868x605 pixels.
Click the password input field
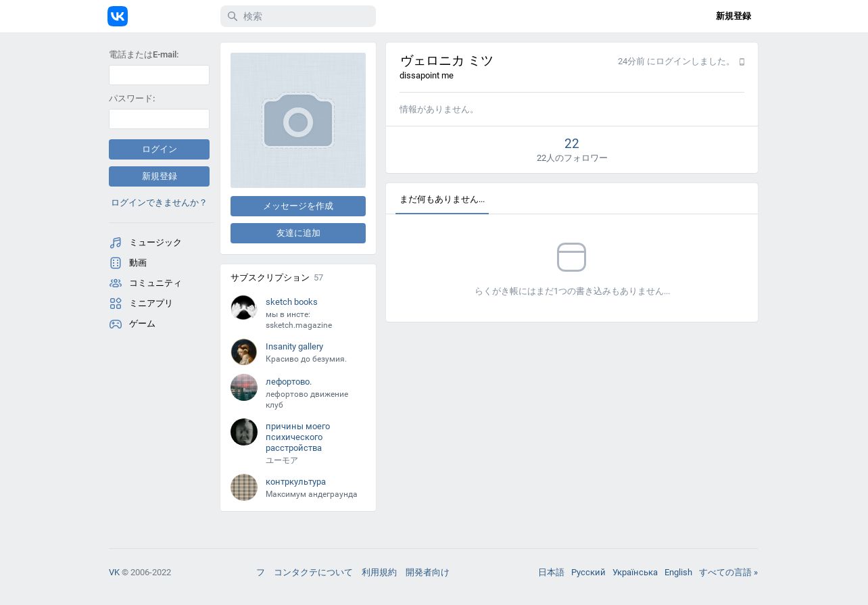(x=159, y=119)
